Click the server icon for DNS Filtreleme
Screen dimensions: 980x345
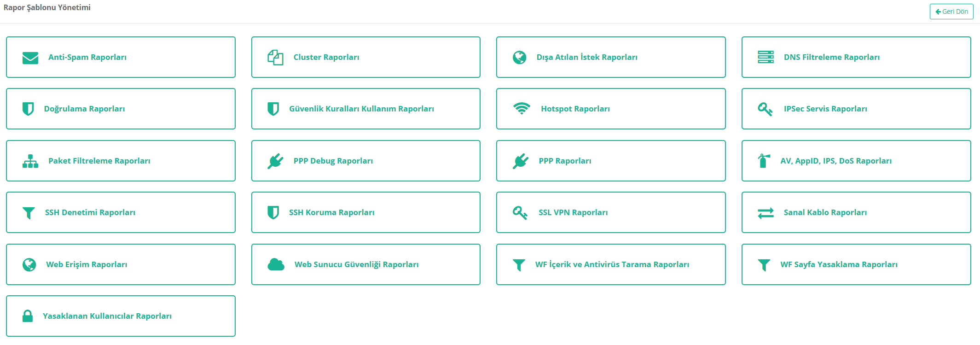765,57
